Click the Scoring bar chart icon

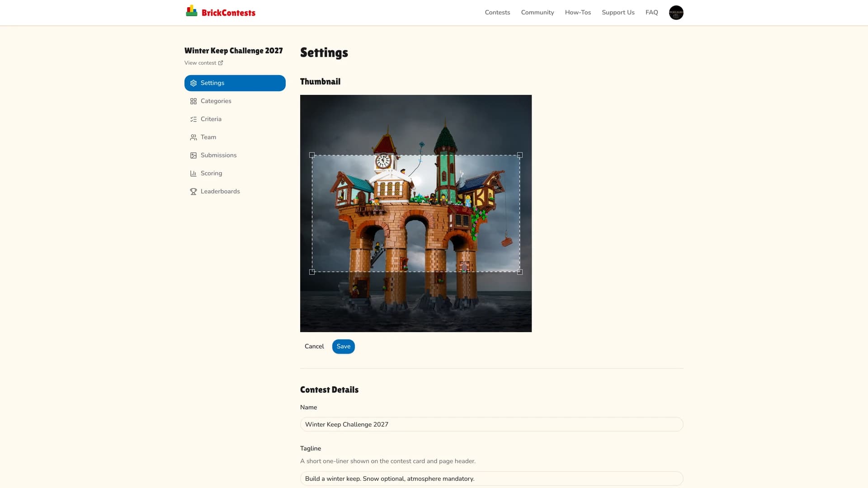click(193, 174)
